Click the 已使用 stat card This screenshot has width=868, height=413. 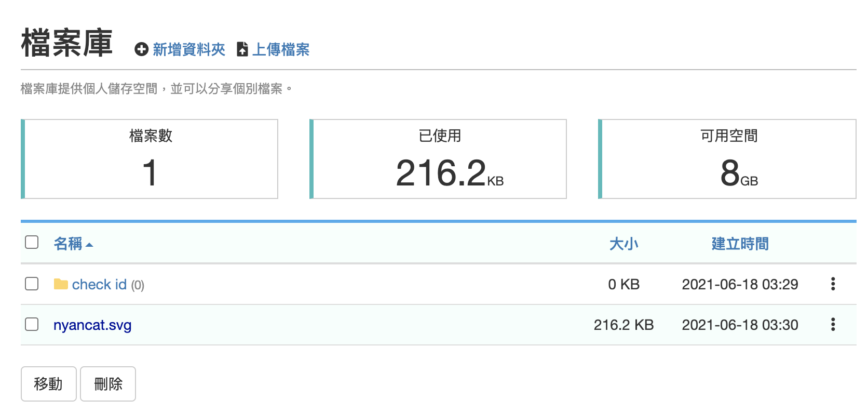coord(438,159)
